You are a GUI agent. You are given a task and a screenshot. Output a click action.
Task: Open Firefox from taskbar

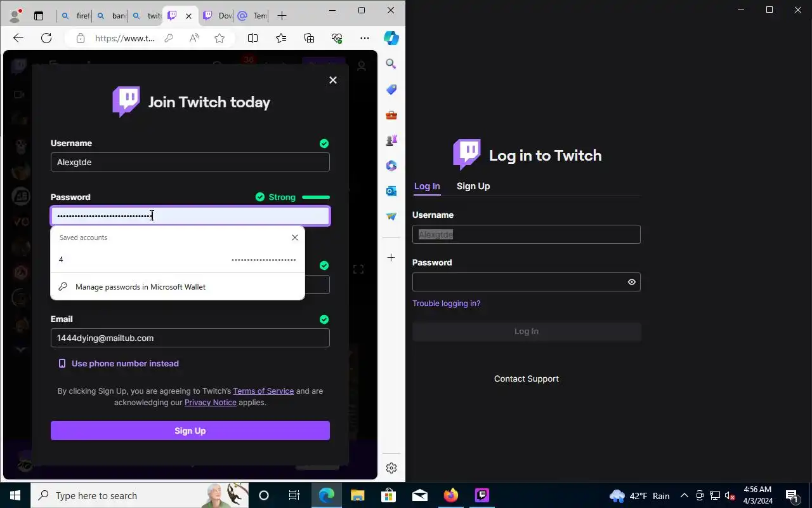pos(451,495)
